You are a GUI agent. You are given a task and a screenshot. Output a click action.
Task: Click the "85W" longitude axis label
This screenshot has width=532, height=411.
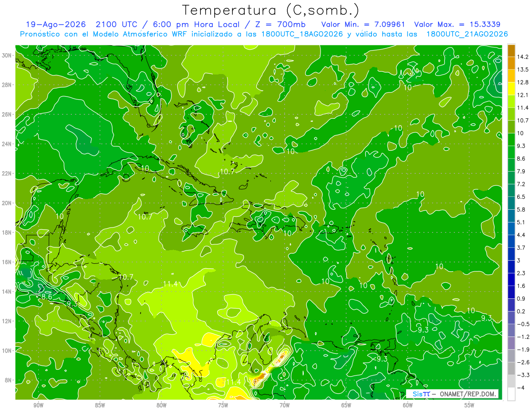point(100,405)
